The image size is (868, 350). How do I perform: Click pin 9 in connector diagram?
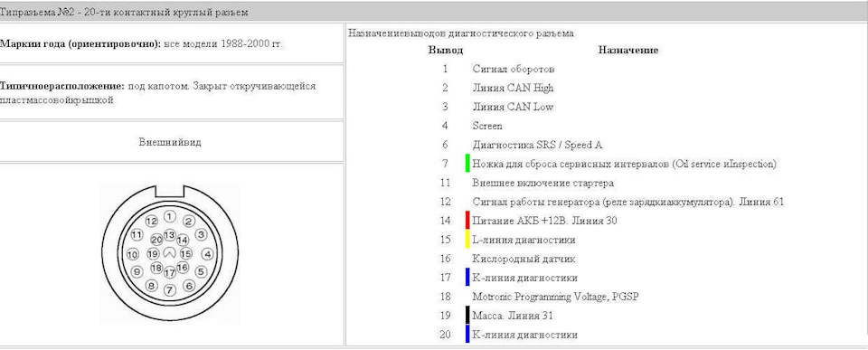(137, 272)
